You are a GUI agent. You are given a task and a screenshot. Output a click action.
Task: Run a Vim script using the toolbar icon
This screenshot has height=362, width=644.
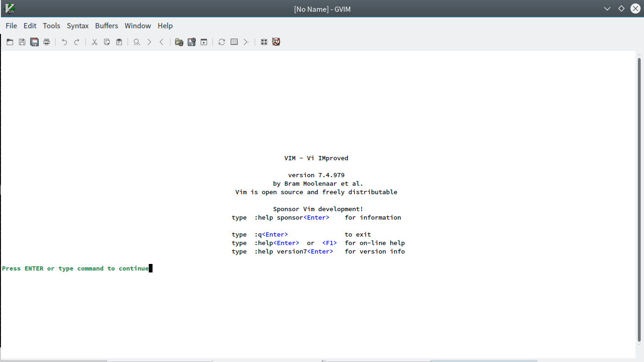[x=204, y=42]
